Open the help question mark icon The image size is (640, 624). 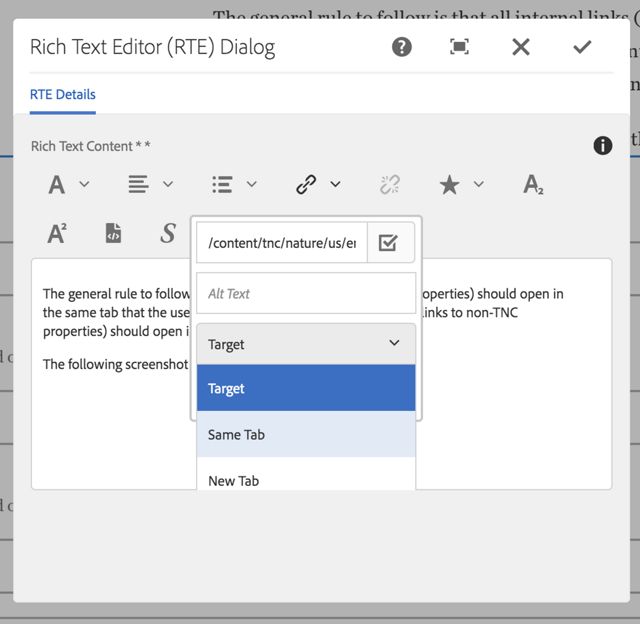pos(402,47)
